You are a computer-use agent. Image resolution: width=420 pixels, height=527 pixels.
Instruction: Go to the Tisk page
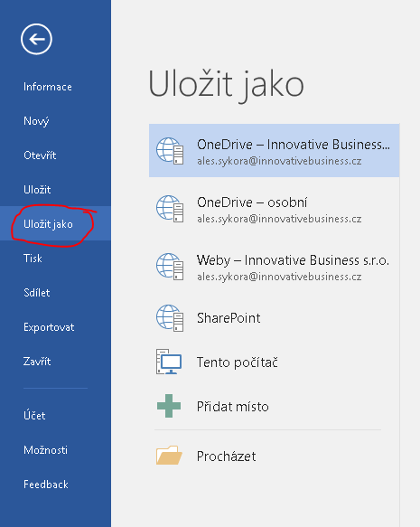tap(33, 259)
